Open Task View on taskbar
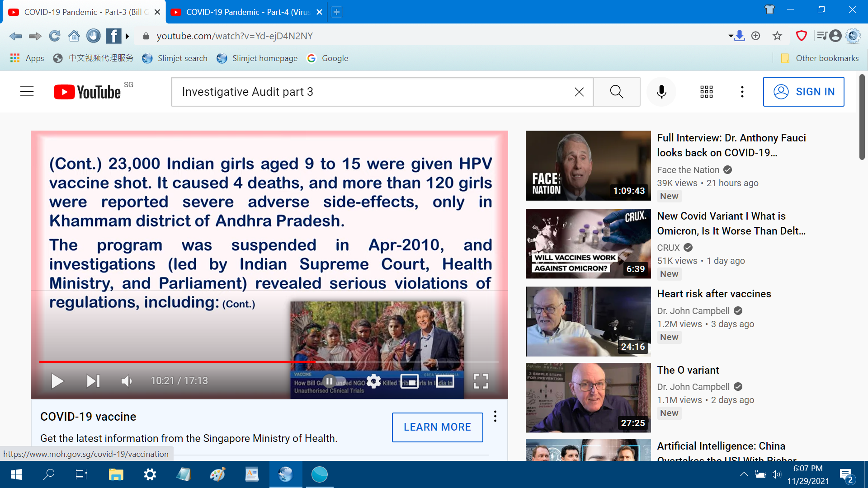Viewport: 868px width, 488px height. 81,474
